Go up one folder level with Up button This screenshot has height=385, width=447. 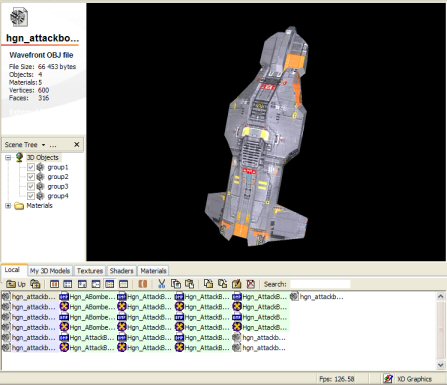(x=16, y=284)
